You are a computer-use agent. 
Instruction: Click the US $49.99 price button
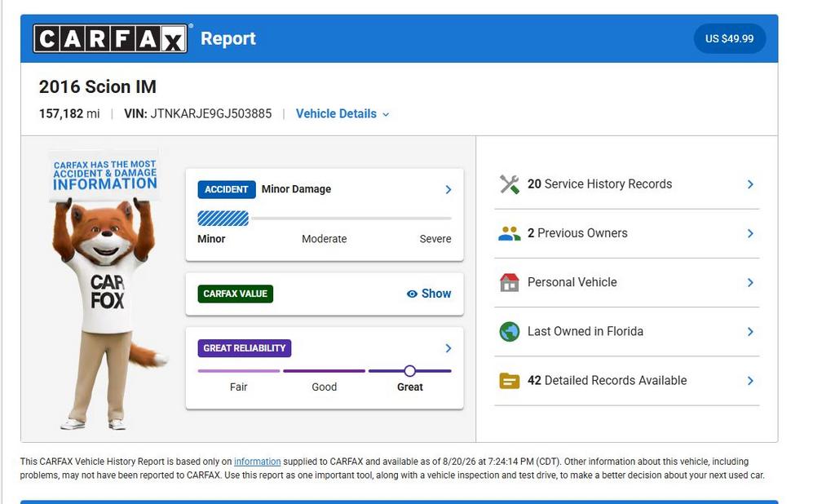click(x=729, y=38)
